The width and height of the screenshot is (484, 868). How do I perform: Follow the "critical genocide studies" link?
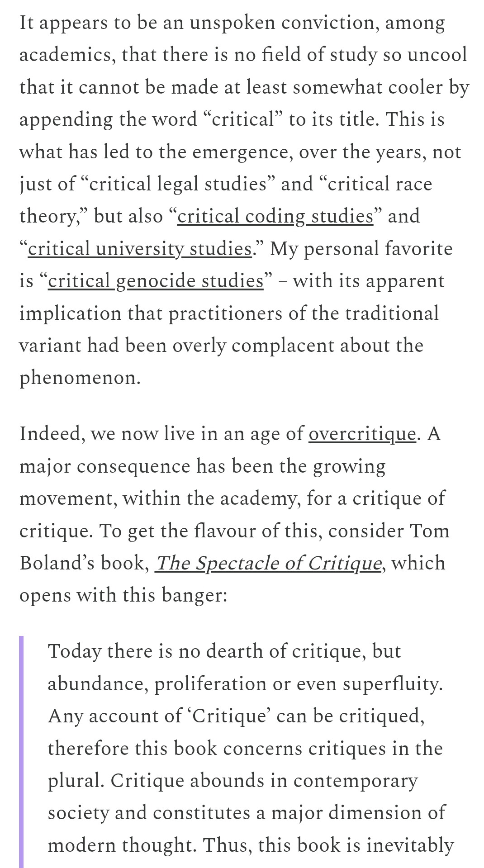(x=156, y=281)
